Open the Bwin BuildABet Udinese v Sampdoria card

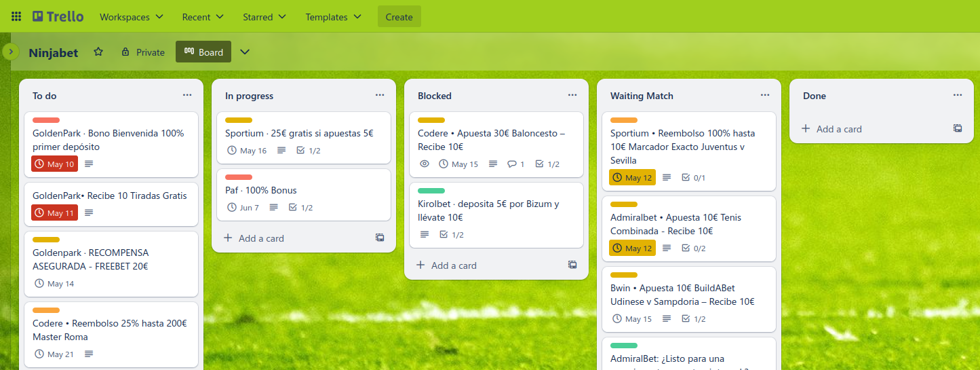coord(689,299)
